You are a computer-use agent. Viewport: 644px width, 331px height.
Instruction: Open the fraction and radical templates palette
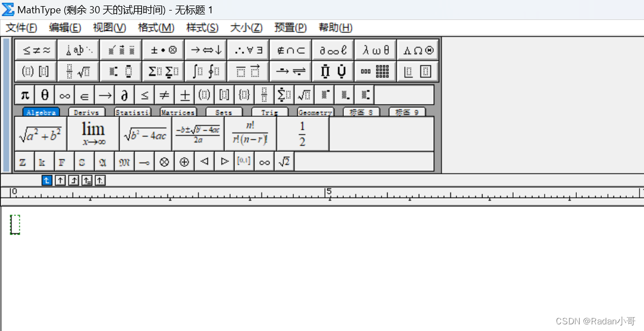78,72
